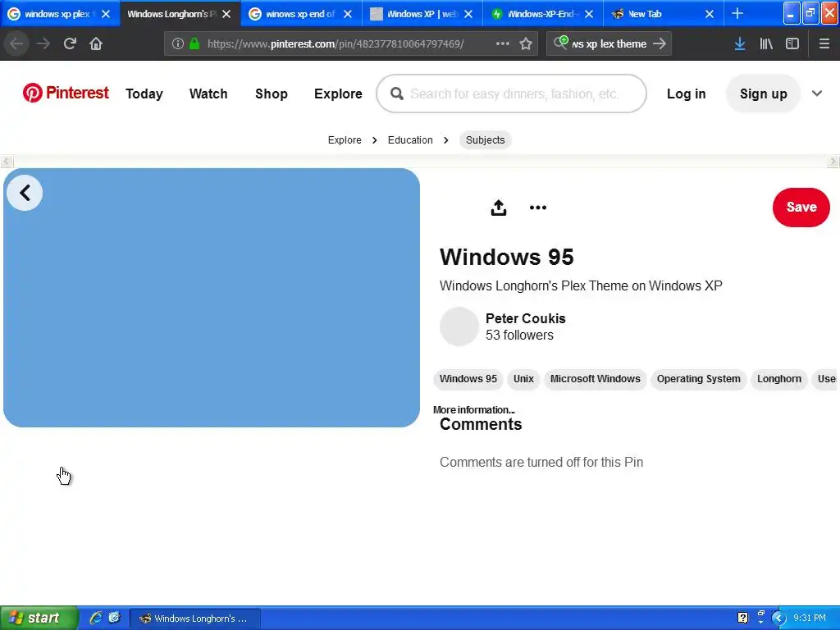The image size is (840, 630).
Task: Click the back chevron on the pin image
Action: click(x=25, y=192)
